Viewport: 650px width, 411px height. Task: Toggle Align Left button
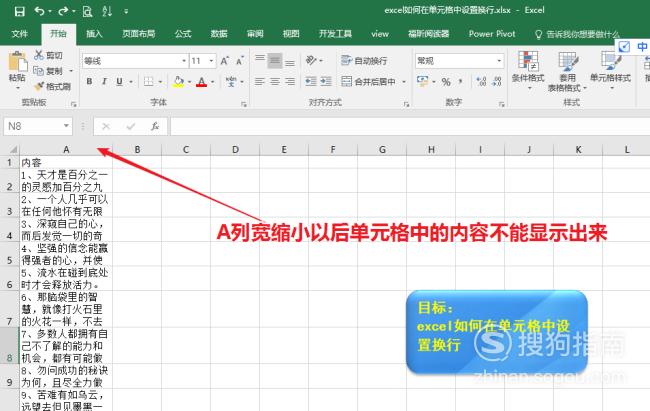pyautogui.click(x=260, y=82)
